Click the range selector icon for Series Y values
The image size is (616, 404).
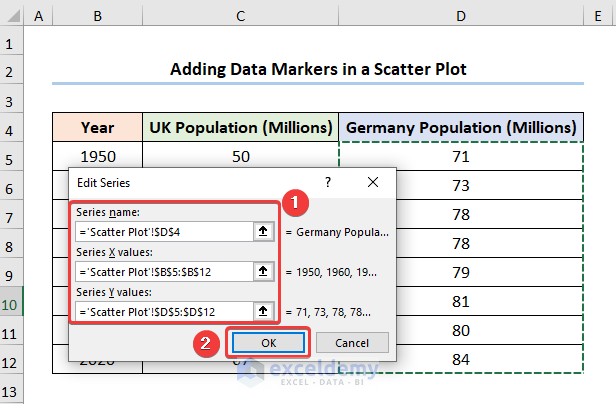pyautogui.click(x=264, y=311)
